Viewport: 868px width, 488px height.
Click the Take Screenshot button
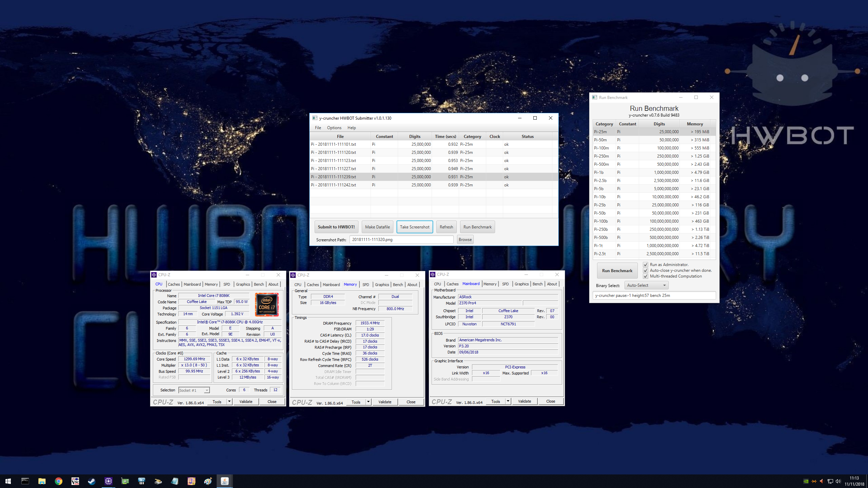coord(415,227)
